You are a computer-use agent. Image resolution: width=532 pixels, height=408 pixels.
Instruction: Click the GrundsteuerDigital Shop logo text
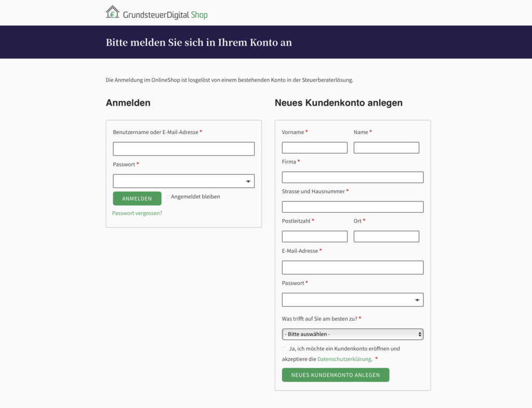pos(165,15)
